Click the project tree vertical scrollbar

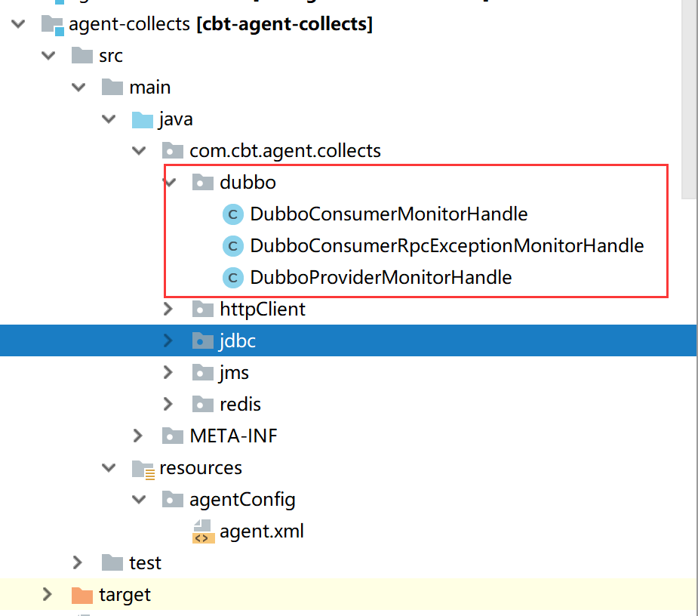pos(689,99)
